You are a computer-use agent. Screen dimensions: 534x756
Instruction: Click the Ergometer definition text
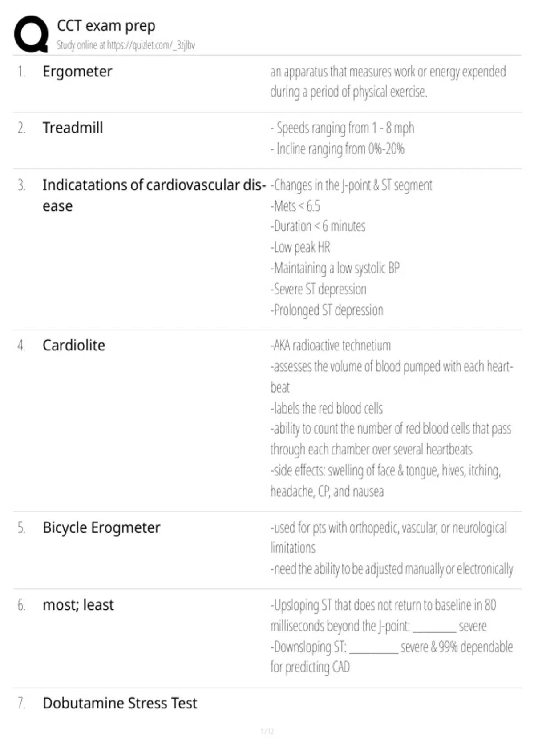[388, 81]
